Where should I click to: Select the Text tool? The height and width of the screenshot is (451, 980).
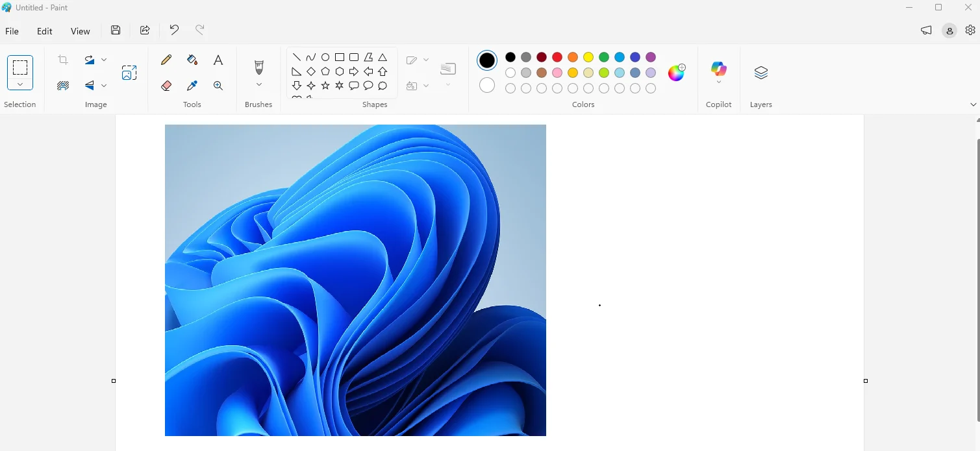tap(218, 60)
